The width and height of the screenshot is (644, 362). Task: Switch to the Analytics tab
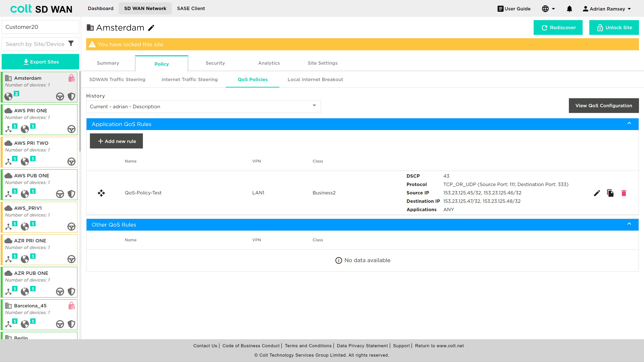pos(269,63)
